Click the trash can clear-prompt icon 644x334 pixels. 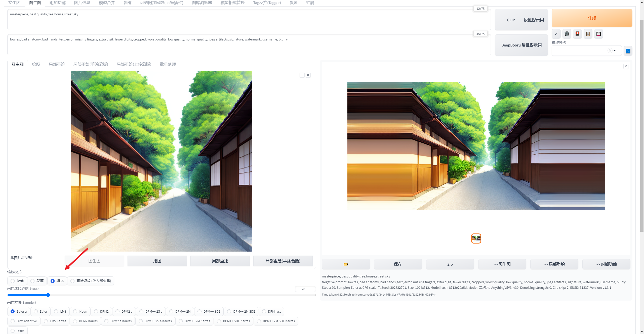pyautogui.click(x=567, y=34)
